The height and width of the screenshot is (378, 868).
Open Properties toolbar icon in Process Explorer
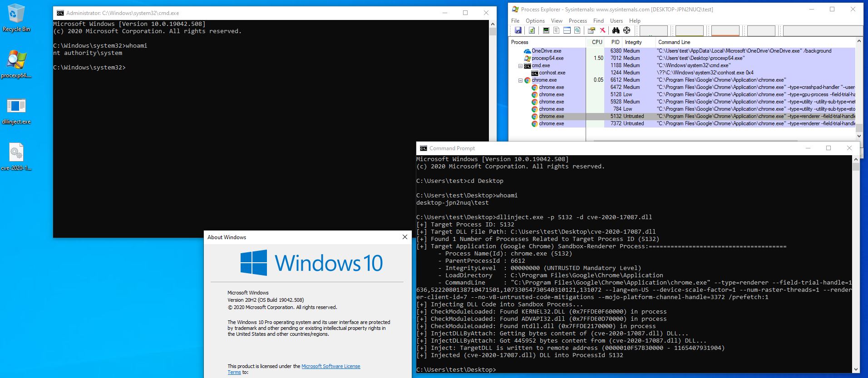tap(592, 30)
